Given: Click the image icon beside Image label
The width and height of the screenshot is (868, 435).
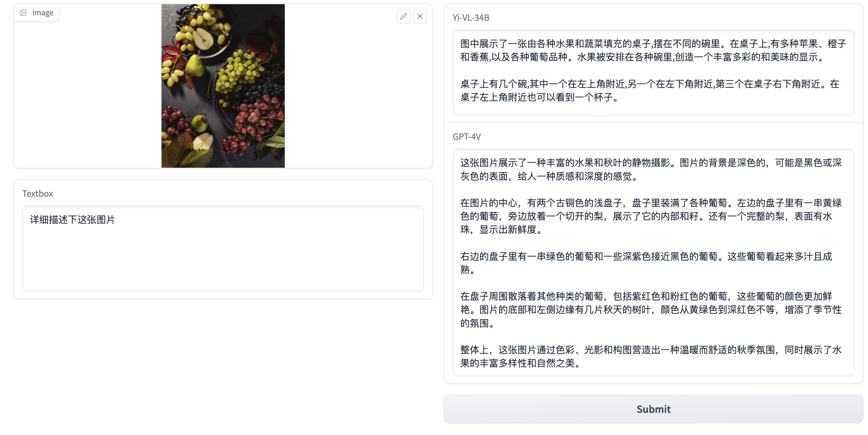Looking at the screenshot, I should (x=23, y=13).
